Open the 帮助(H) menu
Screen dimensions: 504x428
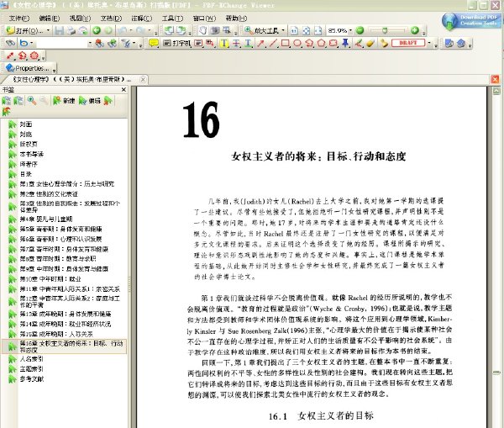tap(236, 18)
